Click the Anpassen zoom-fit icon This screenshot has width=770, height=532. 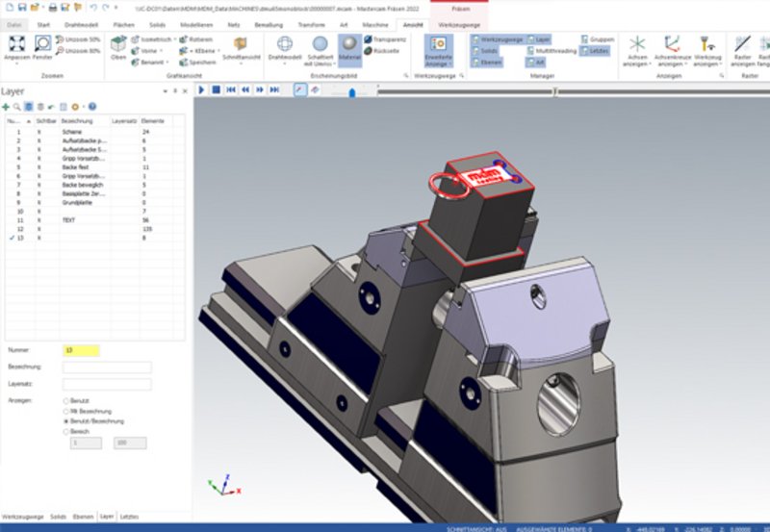tap(16, 46)
